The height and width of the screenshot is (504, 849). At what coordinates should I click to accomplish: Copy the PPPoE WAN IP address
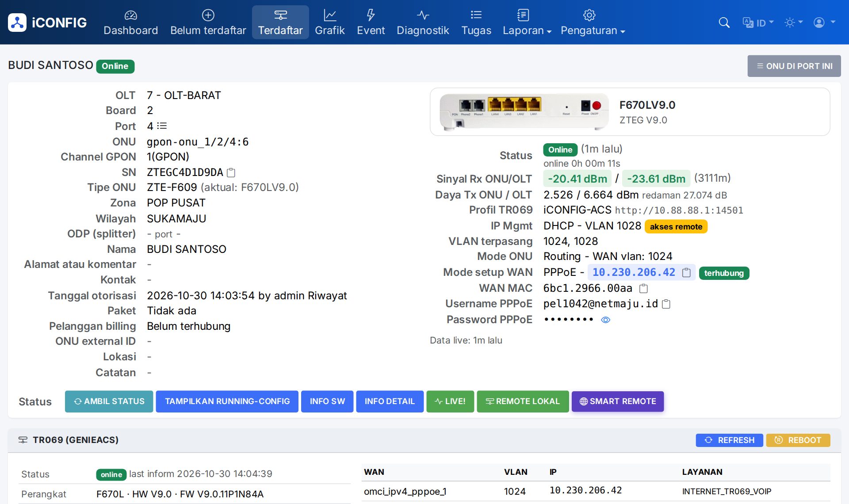click(686, 273)
